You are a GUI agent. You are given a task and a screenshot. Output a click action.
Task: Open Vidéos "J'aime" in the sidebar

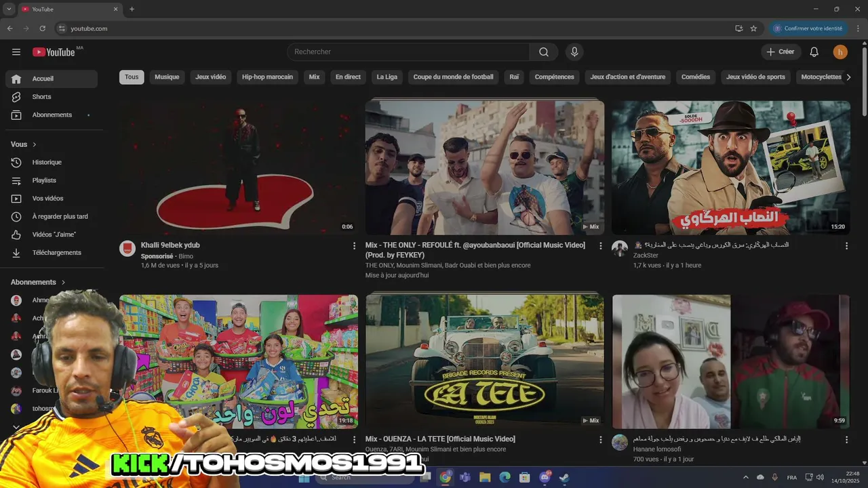(x=52, y=235)
